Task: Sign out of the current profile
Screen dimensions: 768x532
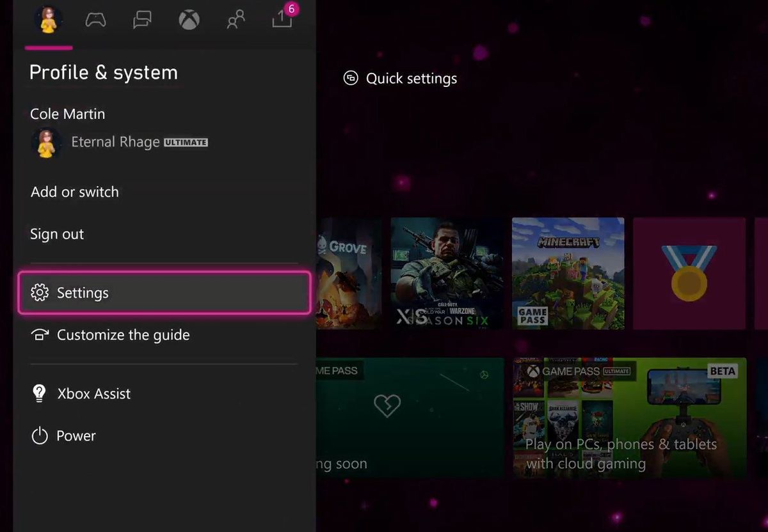Action: point(57,234)
